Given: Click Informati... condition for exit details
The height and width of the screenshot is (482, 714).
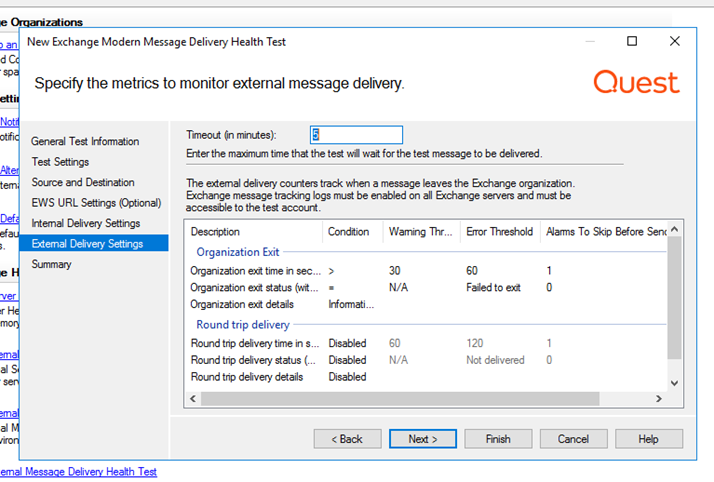Looking at the screenshot, I should [351, 304].
